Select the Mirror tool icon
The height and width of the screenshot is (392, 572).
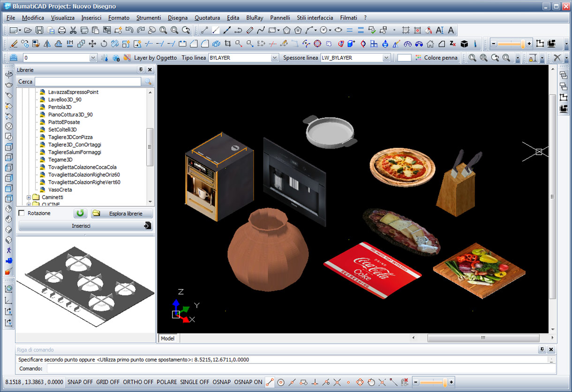(x=47, y=44)
